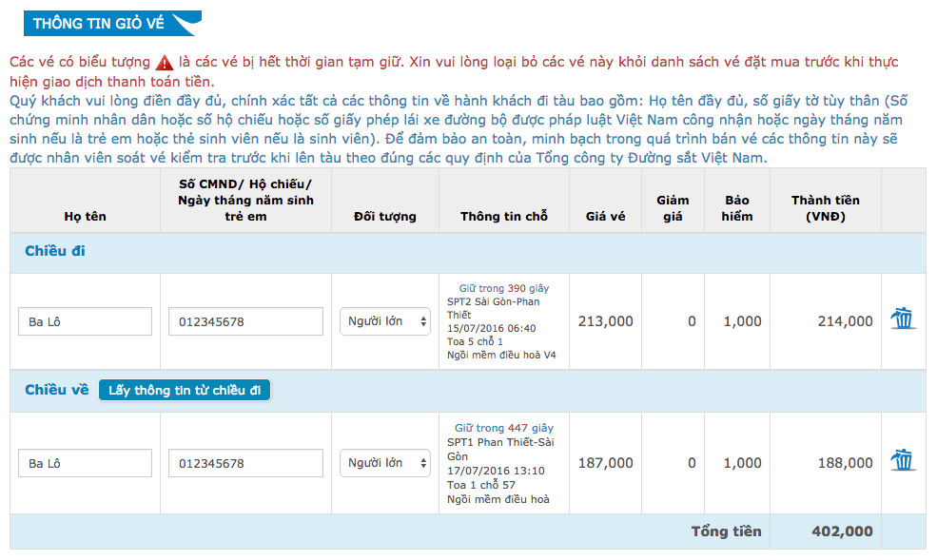The image size is (937, 560).
Task: Click the 'Giá vé' column header
Action: point(605,216)
